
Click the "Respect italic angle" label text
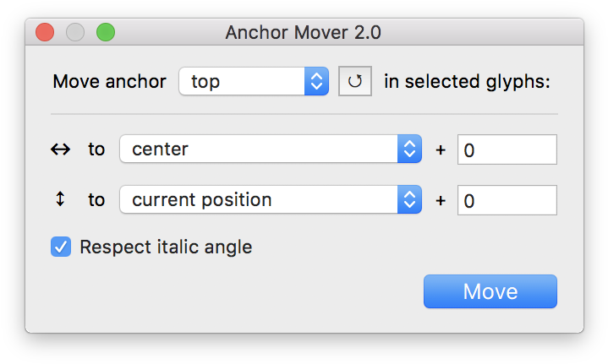[166, 247]
